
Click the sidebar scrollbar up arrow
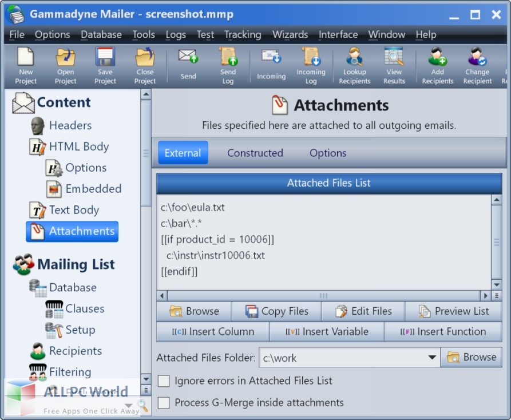point(146,94)
